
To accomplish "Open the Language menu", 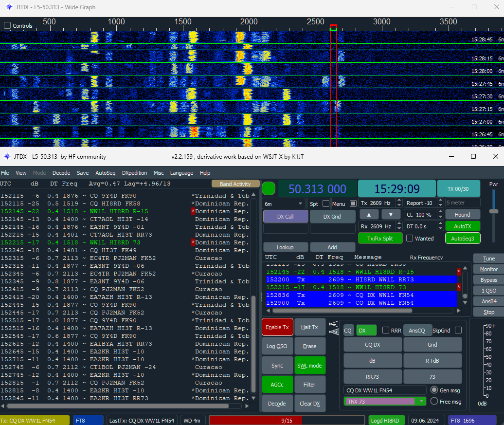I will click(181, 173).
